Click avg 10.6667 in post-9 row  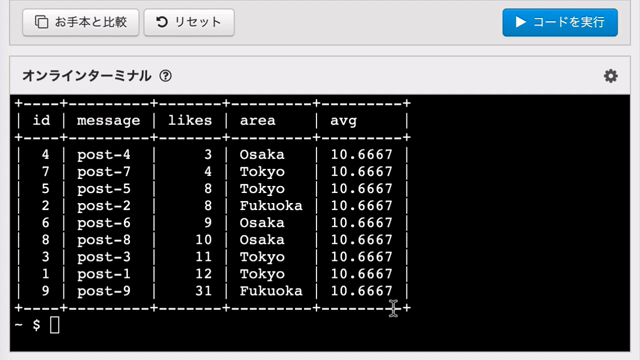361,291
